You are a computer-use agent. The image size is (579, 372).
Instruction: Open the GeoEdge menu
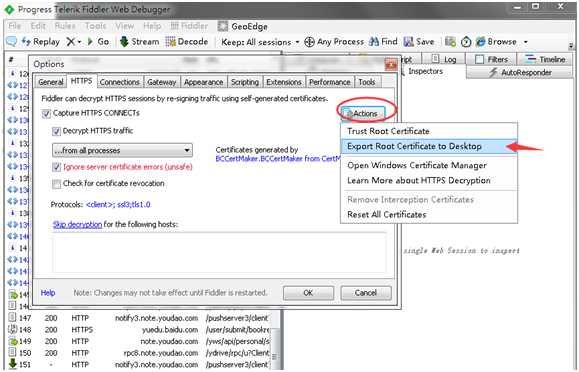click(243, 26)
